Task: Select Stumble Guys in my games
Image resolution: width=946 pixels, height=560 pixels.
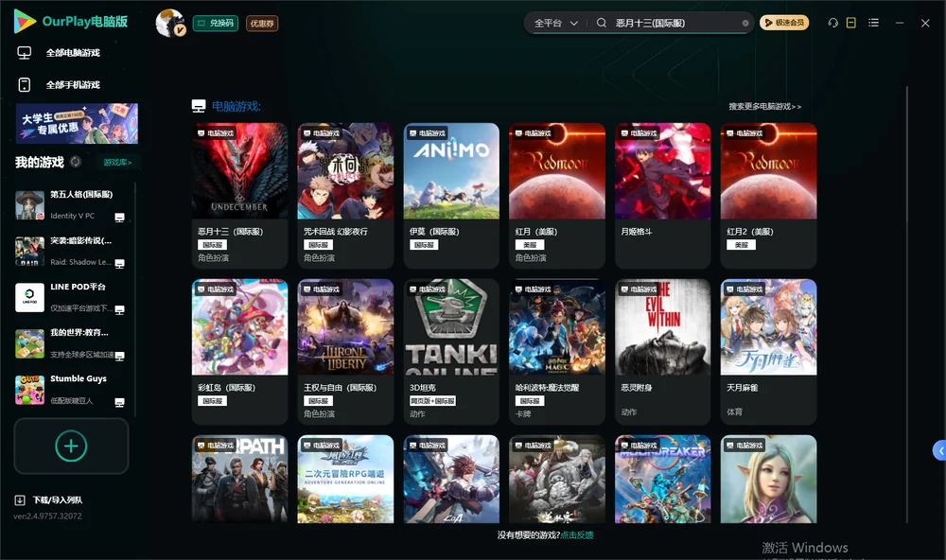Action: [x=72, y=389]
